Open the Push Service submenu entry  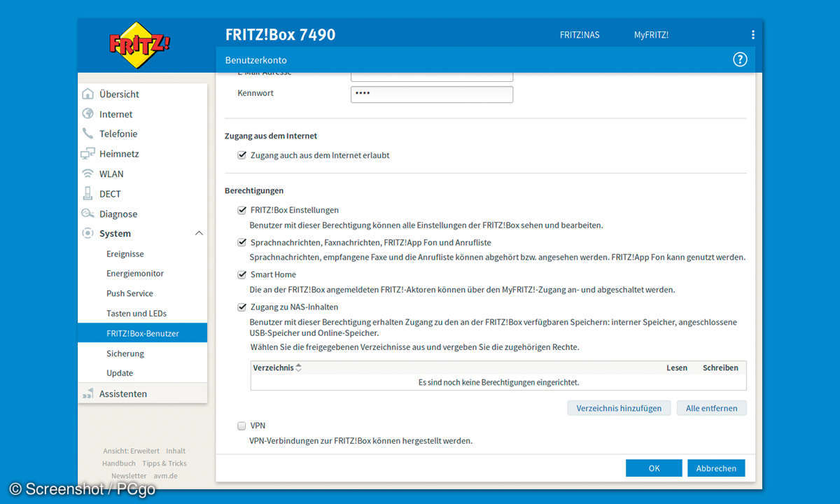(129, 293)
